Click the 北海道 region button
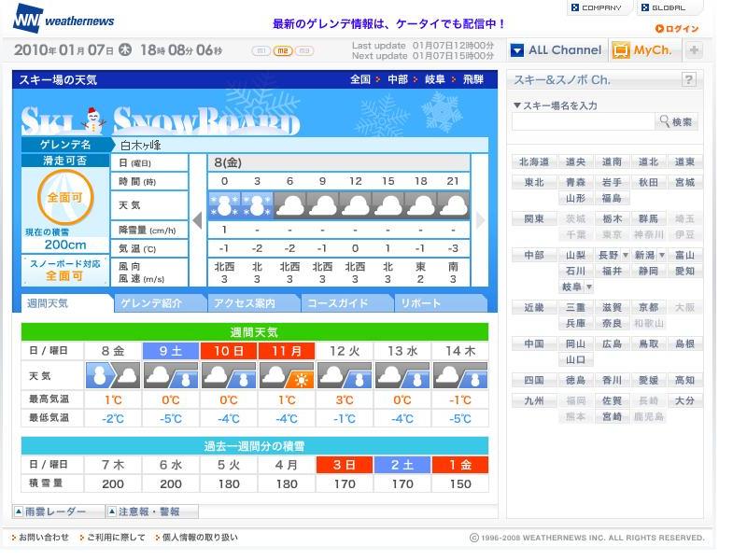The height and width of the screenshot is (560, 747). pos(534,161)
